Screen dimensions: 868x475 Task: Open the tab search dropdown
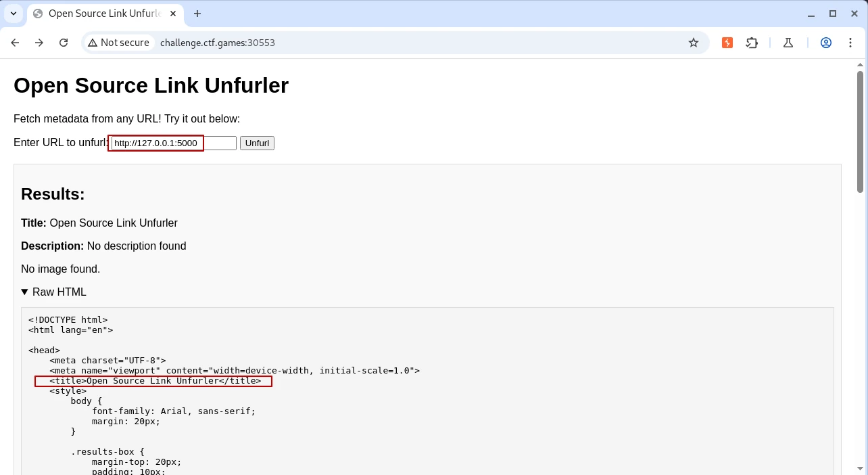14,14
